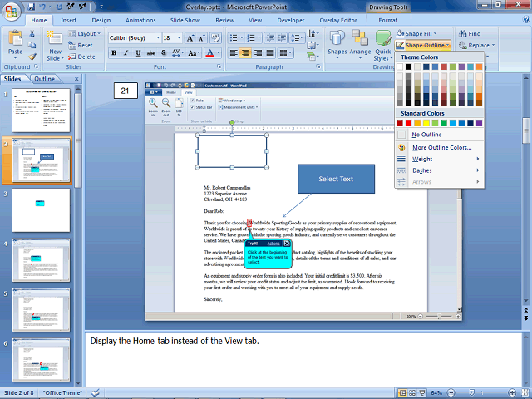The height and width of the screenshot is (399, 532).
Task: Select slide 5 thumbnail
Action: pyautogui.click(x=41, y=310)
